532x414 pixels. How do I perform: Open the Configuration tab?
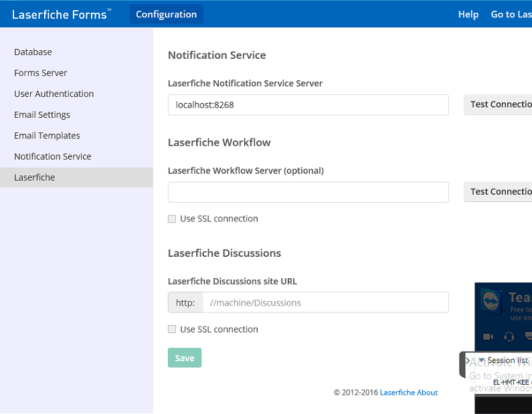pos(166,14)
